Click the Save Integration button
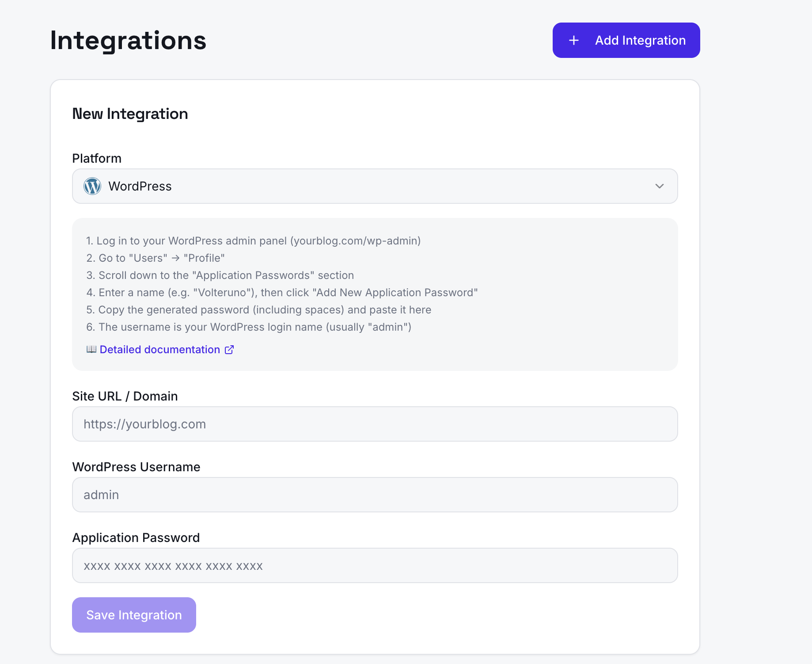Viewport: 812px width, 664px height. coord(134,615)
